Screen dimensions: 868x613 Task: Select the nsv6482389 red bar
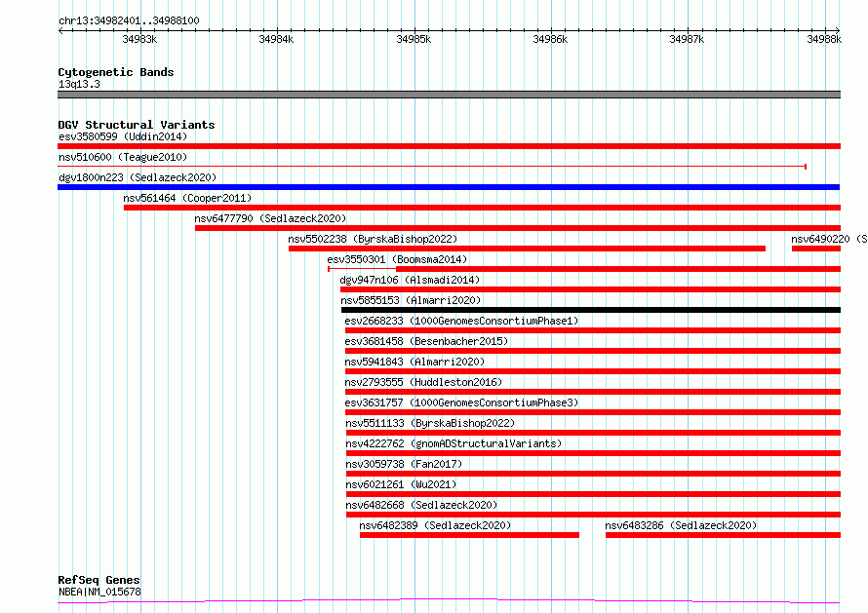pos(469,535)
